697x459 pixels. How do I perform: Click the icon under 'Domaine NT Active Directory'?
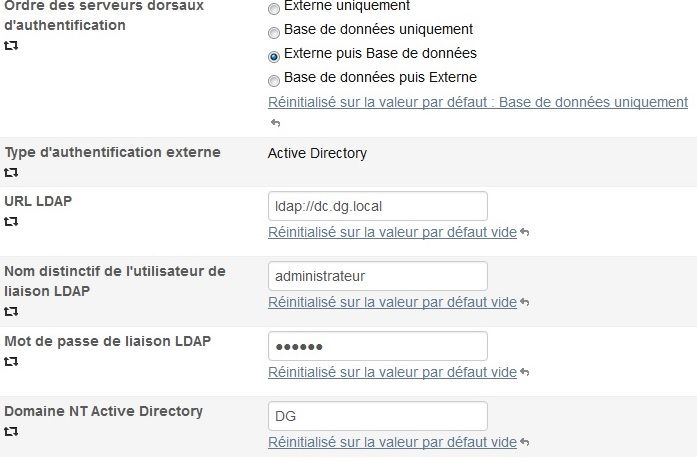tap(11, 432)
